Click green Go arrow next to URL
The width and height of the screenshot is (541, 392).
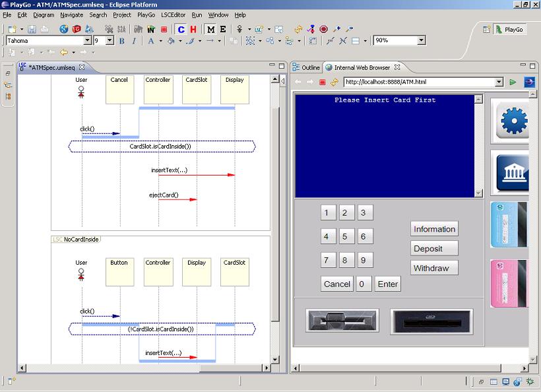tap(513, 82)
